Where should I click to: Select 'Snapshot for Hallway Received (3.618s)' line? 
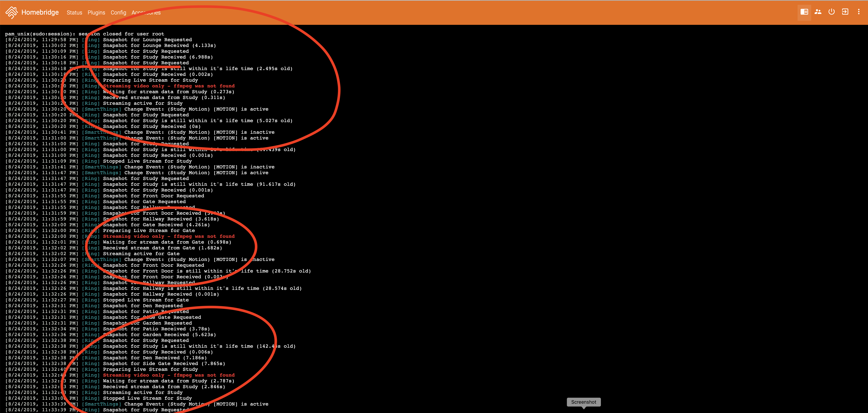112,219
